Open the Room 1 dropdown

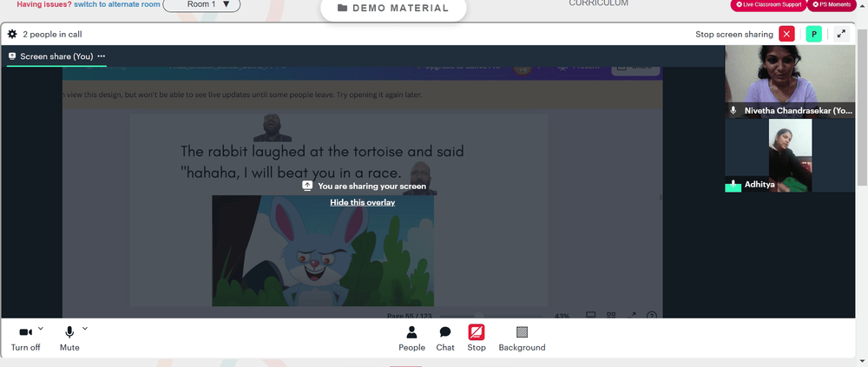202,4
